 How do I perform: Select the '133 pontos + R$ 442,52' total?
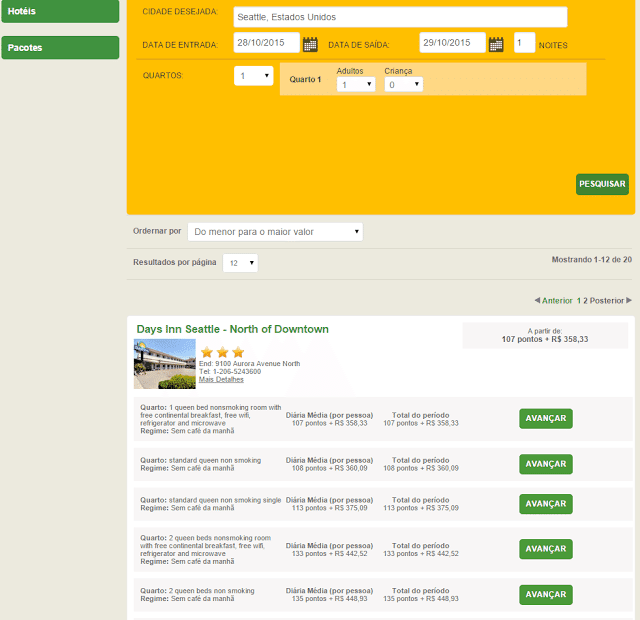(x=421, y=553)
